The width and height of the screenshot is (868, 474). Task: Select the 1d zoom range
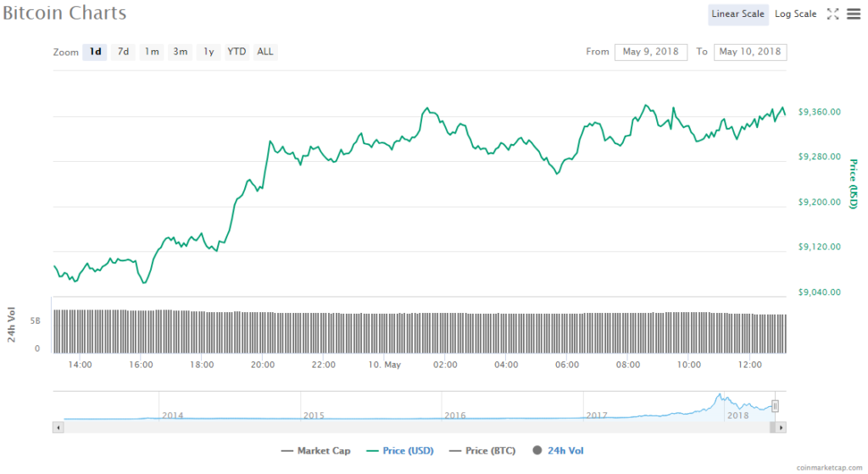pos(96,52)
